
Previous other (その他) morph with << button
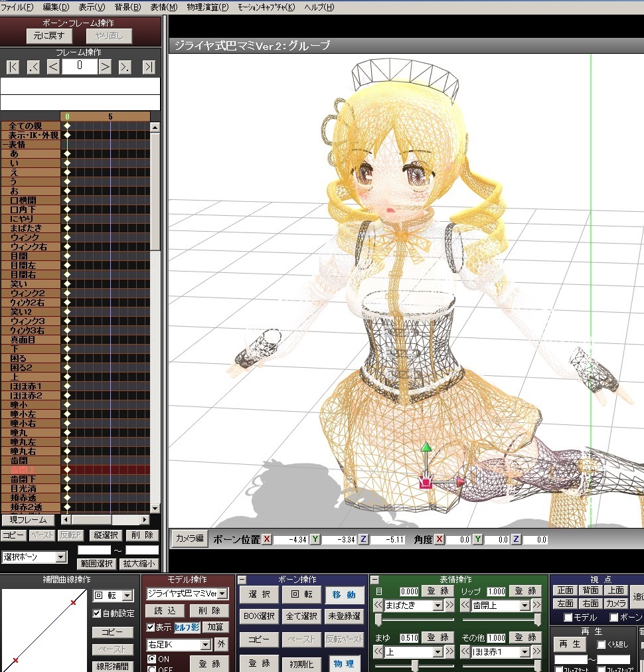click(x=465, y=652)
